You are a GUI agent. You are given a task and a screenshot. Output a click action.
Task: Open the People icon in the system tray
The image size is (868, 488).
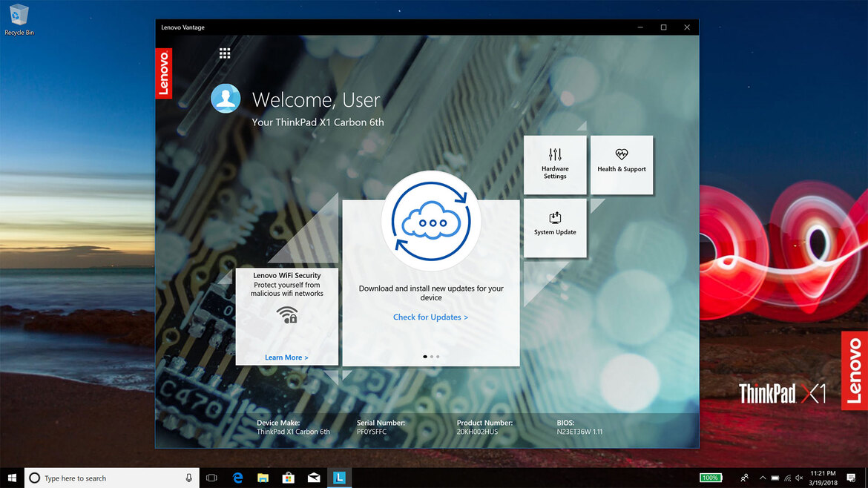tap(745, 478)
